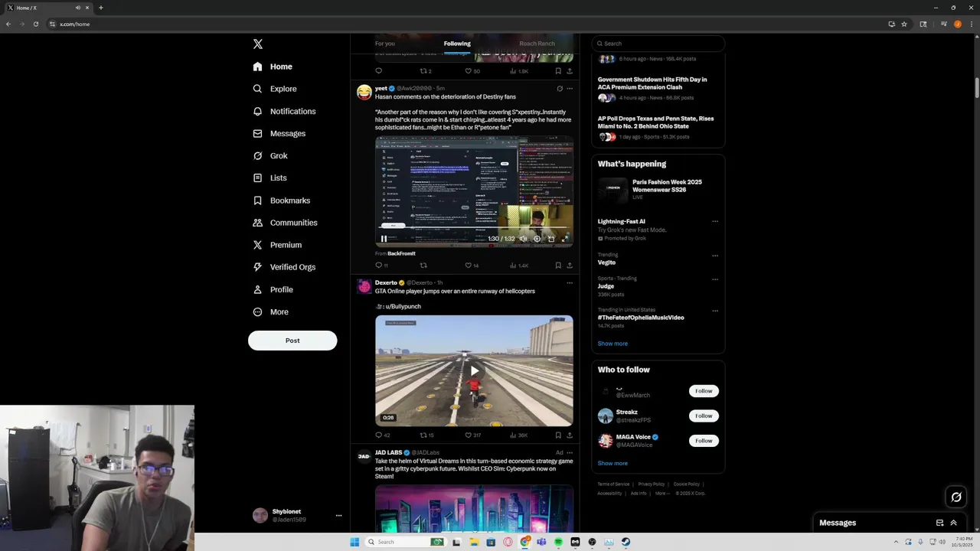980x551 pixels.
Task: Like yeet's post with 14 likes
Action: click(472, 266)
